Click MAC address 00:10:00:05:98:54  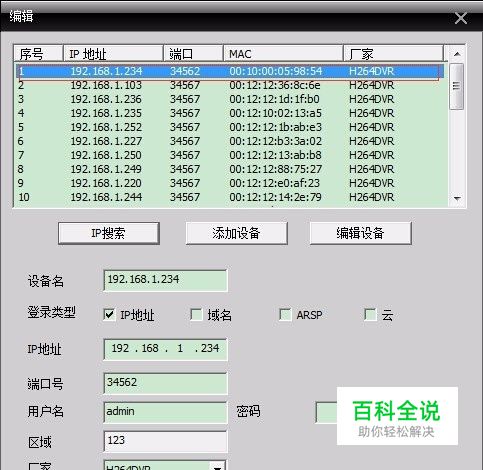276,71
